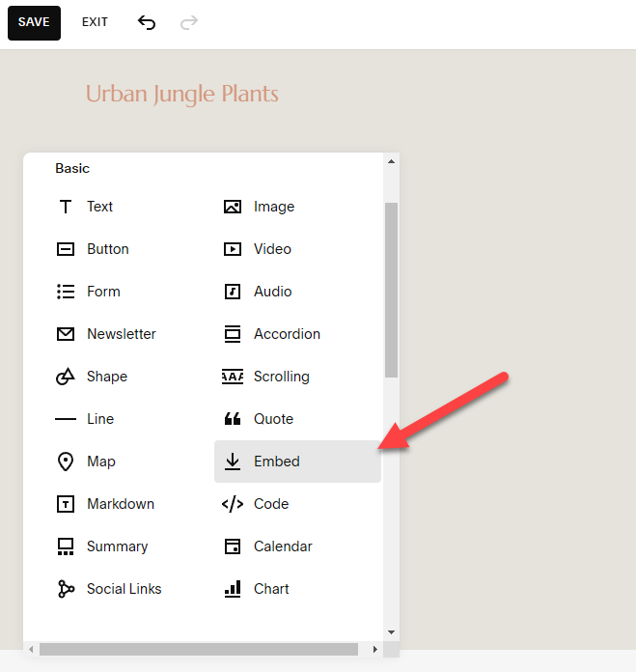Insert a Calendar block
Image resolution: width=636 pixels, height=672 pixels.
tap(283, 546)
